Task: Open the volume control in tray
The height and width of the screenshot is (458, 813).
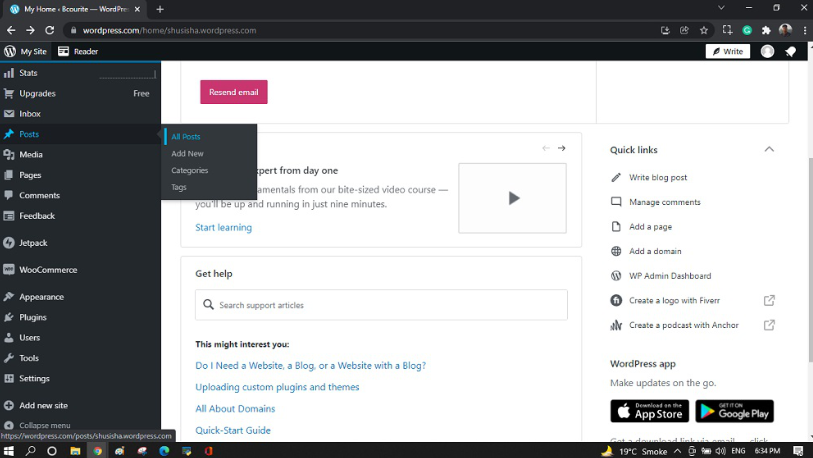Action: pos(720,451)
